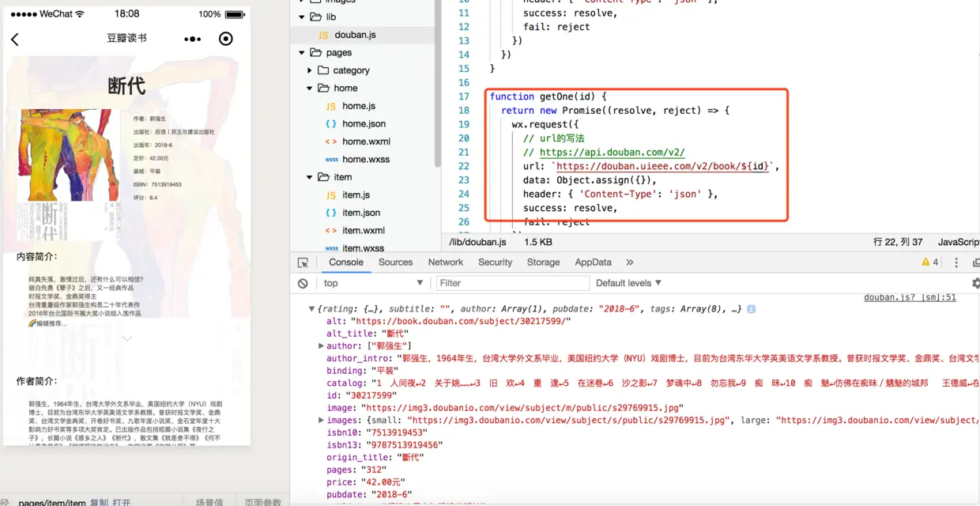
Task: Click line number 17 in the editor gutter
Action: (x=464, y=96)
